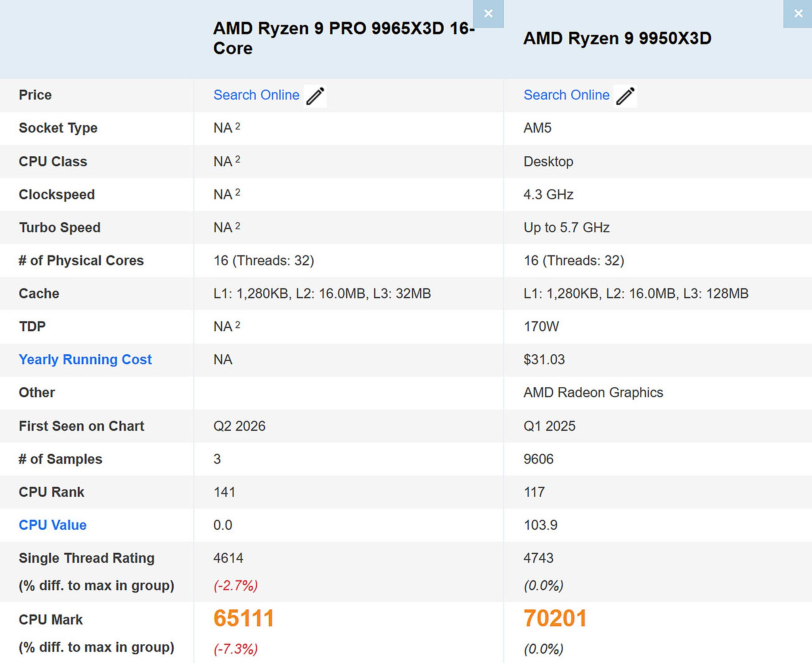Screen dimensions: 812x663
Task: Click the First Seen on Chart label
Action: point(81,426)
